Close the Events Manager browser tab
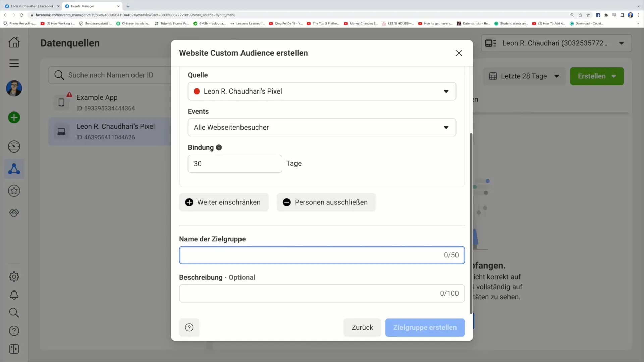644x362 pixels. point(118,6)
